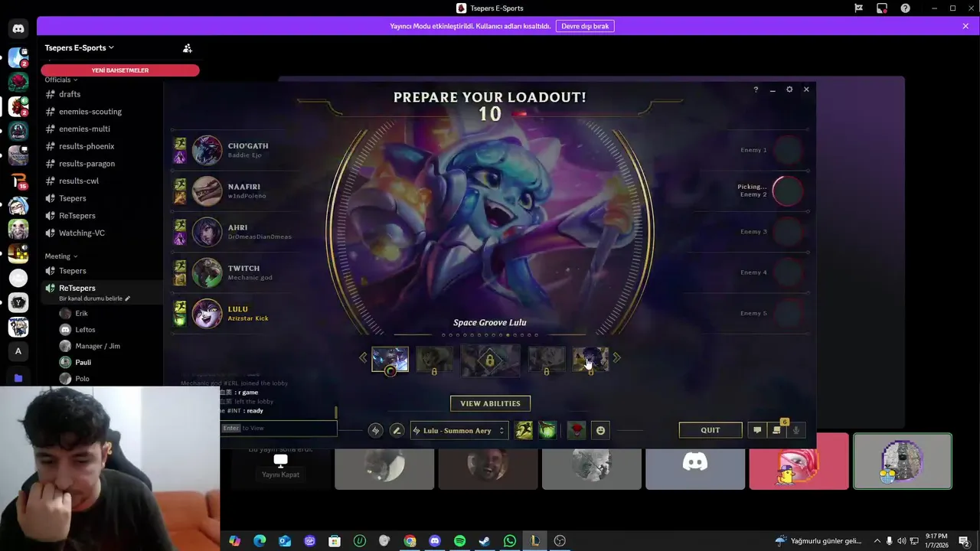The width and height of the screenshot is (980, 551).
Task: Edit rune page with pencil icon
Action: tap(397, 431)
